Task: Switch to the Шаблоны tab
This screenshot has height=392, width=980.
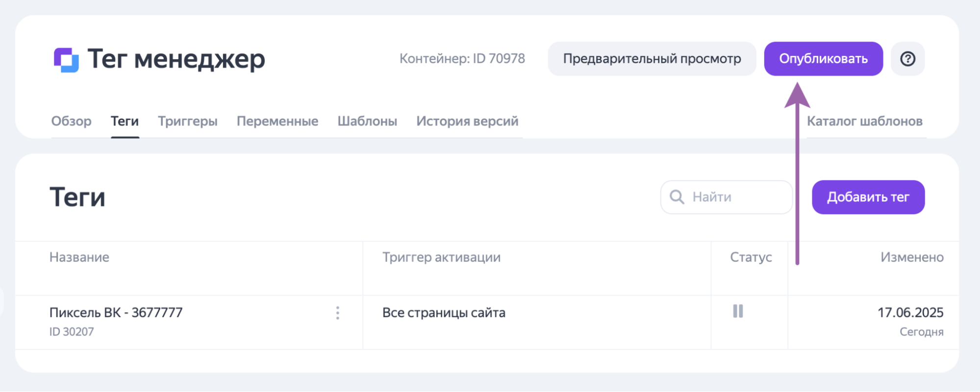Action: (367, 121)
